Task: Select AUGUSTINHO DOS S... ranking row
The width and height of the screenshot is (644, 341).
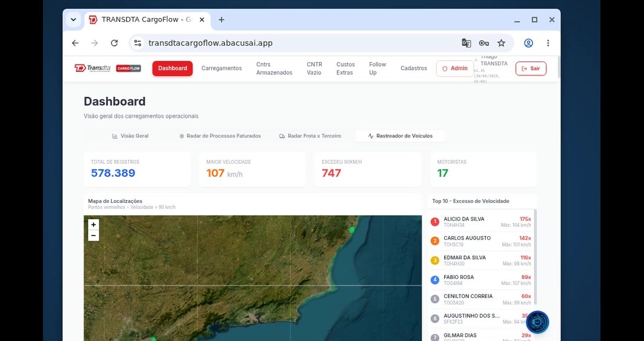Action: pos(481,319)
